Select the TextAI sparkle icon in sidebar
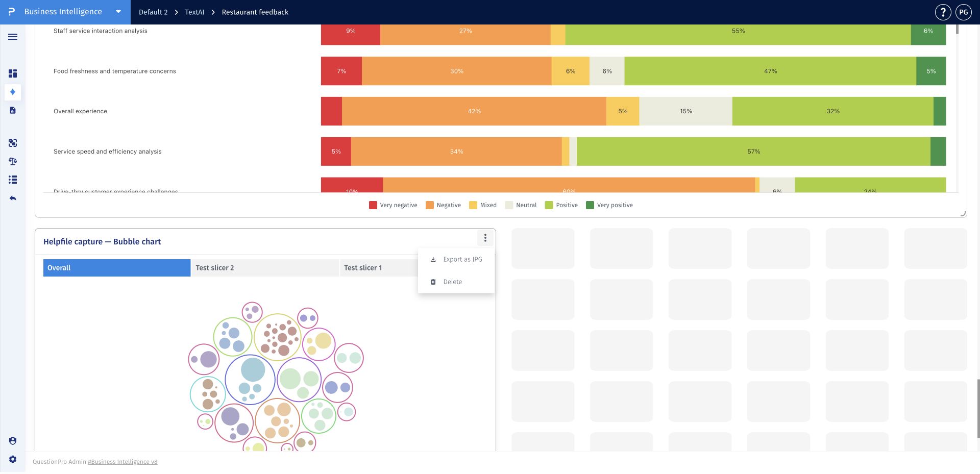 click(x=13, y=92)
